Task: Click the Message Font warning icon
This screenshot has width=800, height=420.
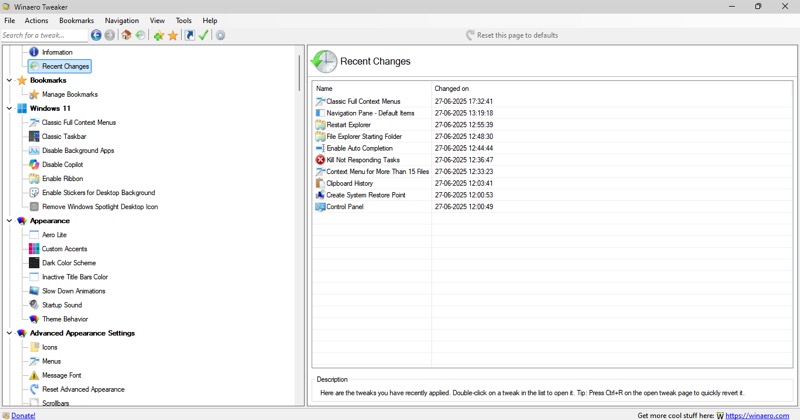Action: (x=34, y=375)
